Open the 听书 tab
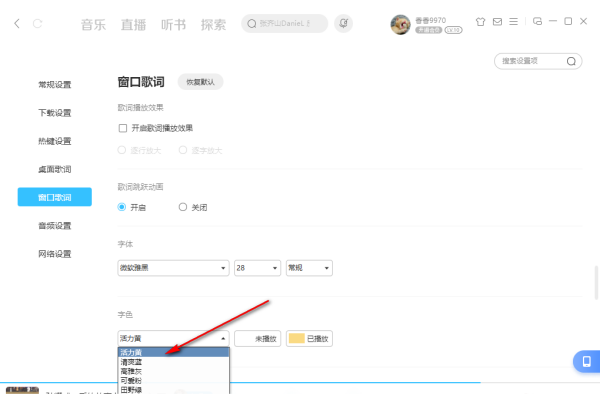The width and height of the screenshot is (600, 395). 173,25
